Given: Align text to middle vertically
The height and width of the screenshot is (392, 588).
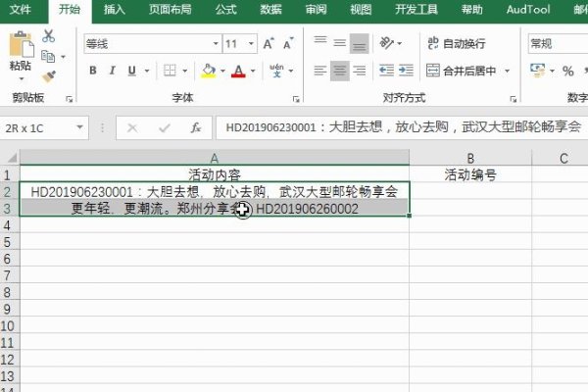Looking at the screenshot, I should (x=340, y=43).
